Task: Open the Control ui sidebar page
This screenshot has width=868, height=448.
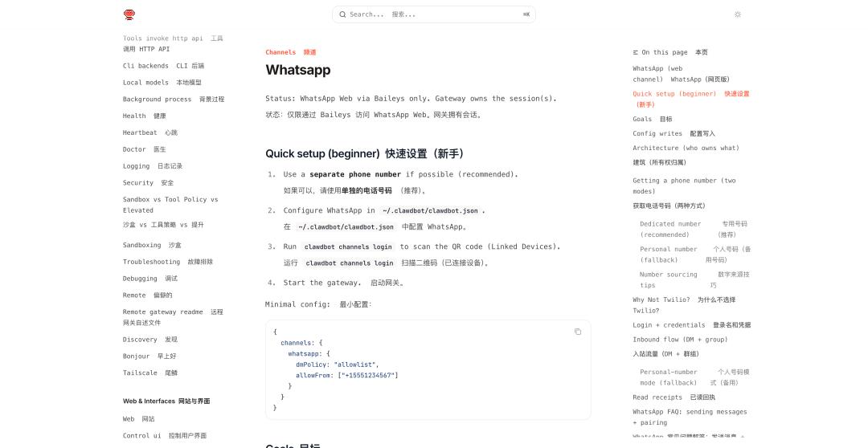Action: (165, 435)
